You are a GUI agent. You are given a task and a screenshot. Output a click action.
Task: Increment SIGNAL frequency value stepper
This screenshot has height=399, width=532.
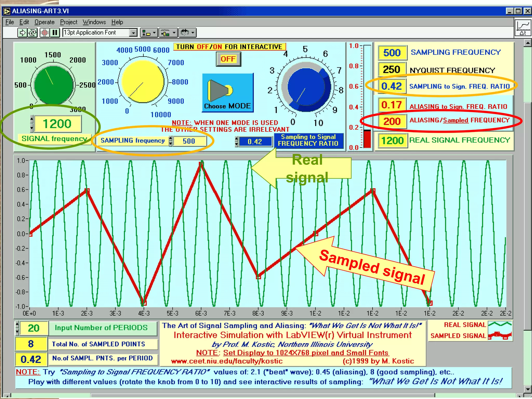point(32,119)
